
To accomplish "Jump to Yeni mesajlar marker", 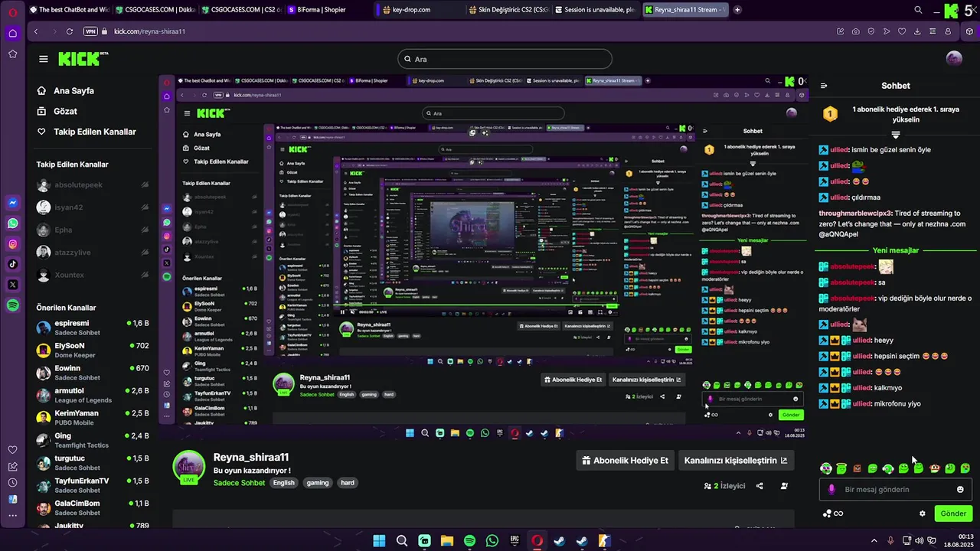I will [x=895, y=250].
